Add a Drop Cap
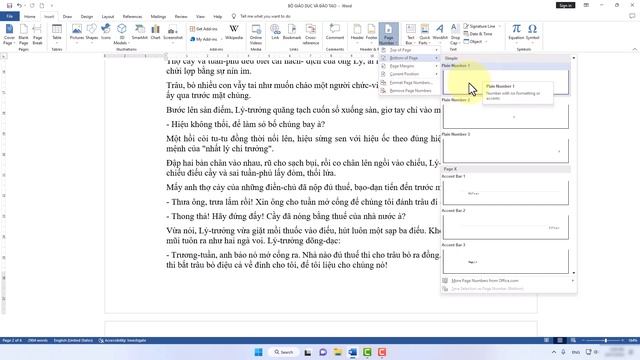640x360 pixels. tap(455, 34)
